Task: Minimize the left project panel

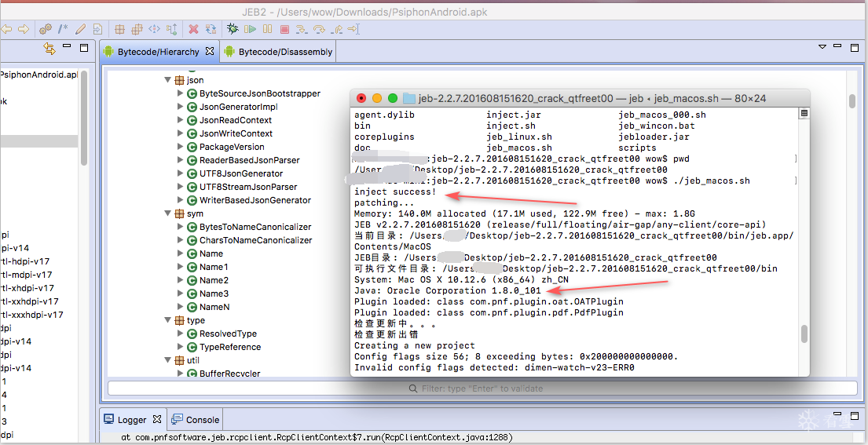Action: [x=67, y=46]
